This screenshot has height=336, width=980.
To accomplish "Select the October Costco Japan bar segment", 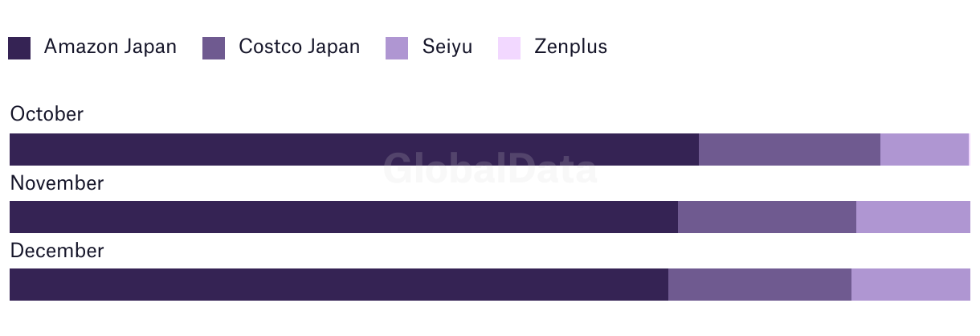I will 790,150.
